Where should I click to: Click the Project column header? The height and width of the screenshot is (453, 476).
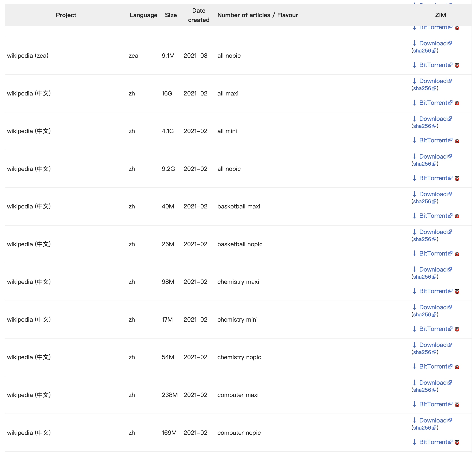click(66, 15)
